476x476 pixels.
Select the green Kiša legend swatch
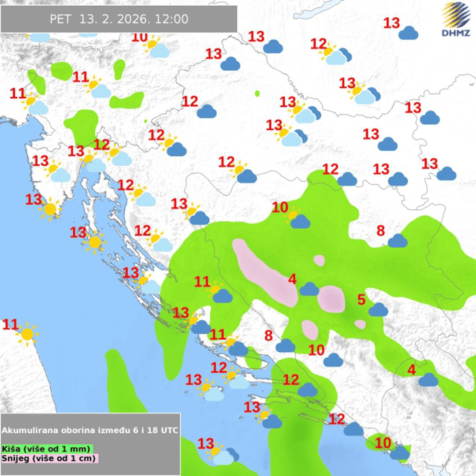[x=46, y=449]
